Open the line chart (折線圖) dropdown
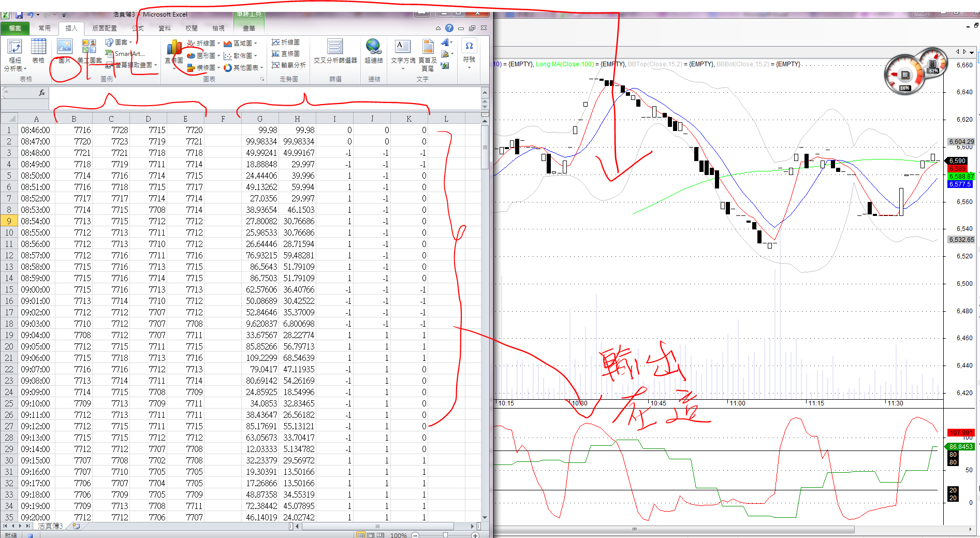Viewport: 980px width, 538px height. [203, 43]
